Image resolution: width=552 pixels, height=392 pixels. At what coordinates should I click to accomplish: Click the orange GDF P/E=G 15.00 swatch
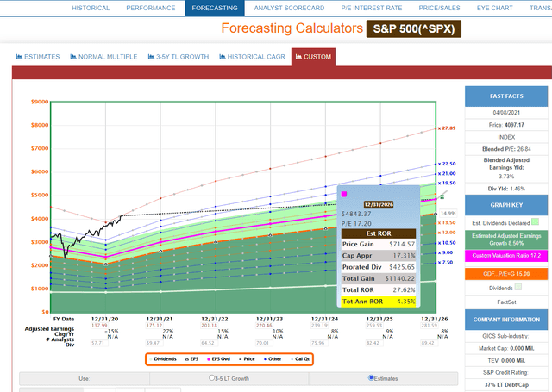click(506, 274)
